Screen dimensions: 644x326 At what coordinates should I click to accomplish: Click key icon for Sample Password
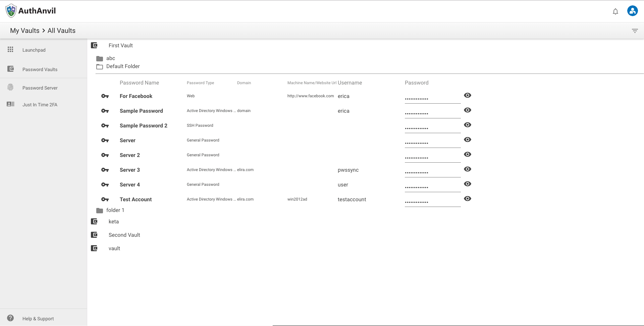point(105,111)
